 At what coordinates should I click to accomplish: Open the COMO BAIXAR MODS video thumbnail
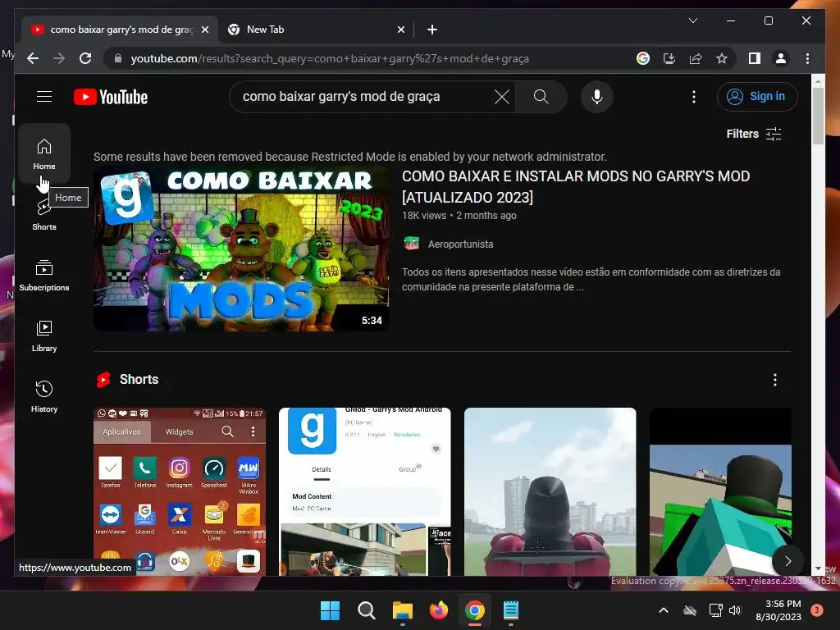[241, 249]
